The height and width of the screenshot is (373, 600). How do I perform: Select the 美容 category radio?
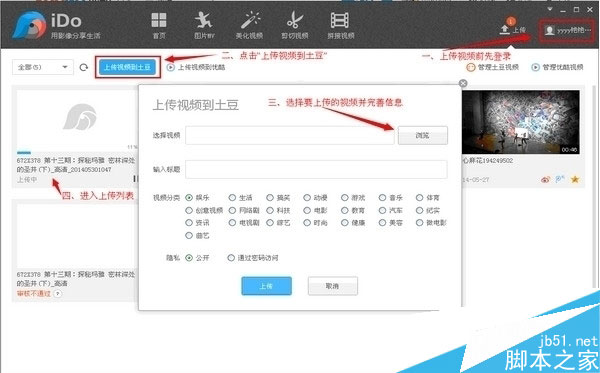point(382,223)
